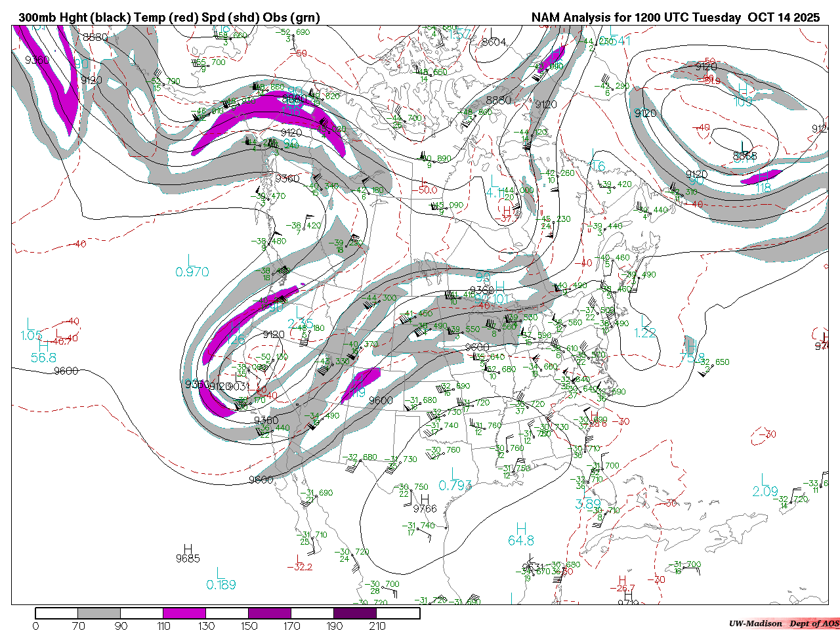Screen dimensions: 840x630
Task: Click the cyan H marker above 64.8
Action: 521,529
